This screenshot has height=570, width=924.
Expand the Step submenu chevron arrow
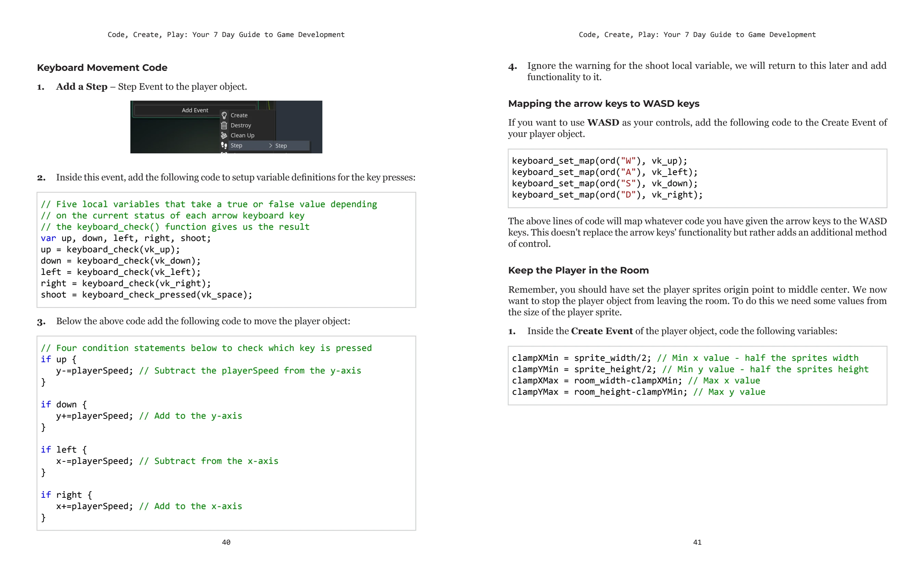(x=271, y=145)
